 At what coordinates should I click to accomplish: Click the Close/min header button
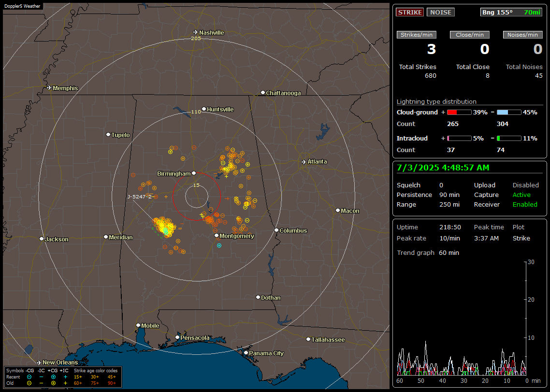[x=470, y=35]
